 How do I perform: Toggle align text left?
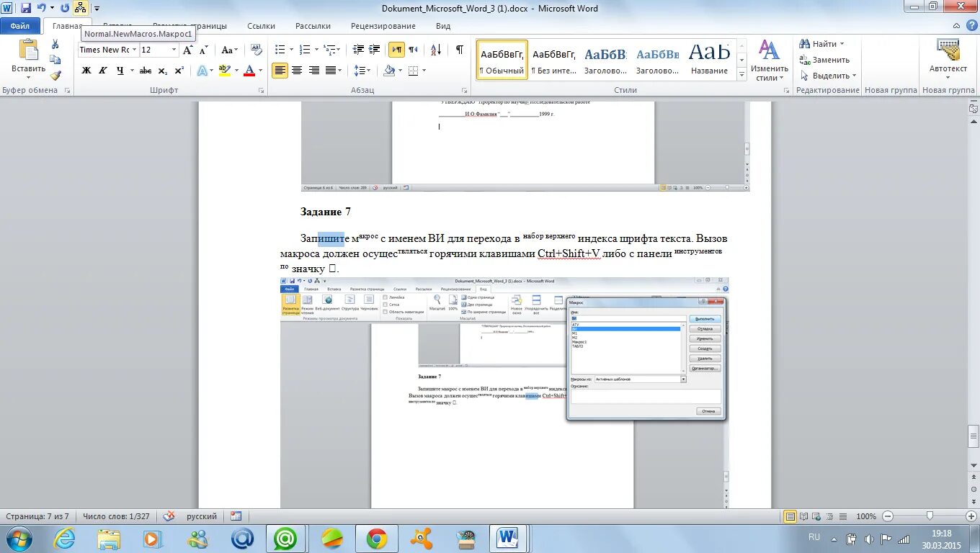coord(280,71)
